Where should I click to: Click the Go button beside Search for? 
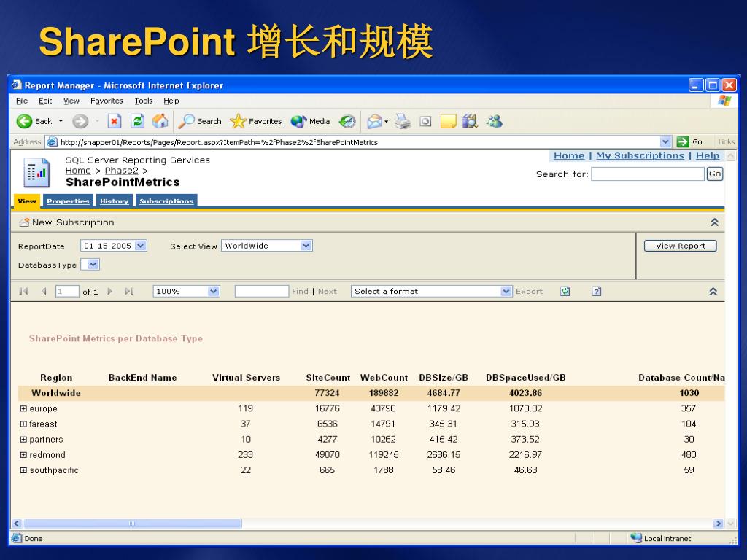point(715,174)
